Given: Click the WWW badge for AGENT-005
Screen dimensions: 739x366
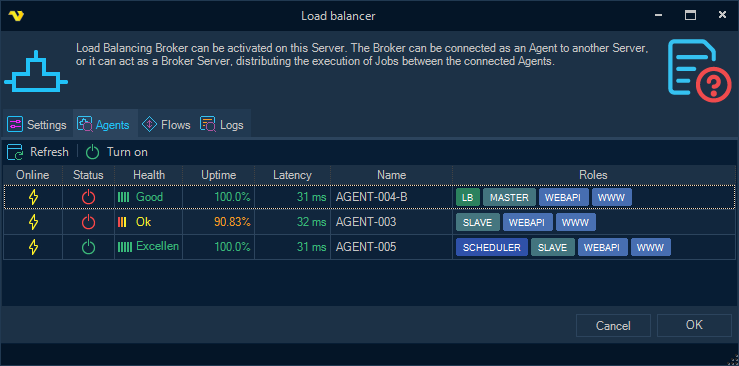Looking at the screenshot, I should point(651,247).
